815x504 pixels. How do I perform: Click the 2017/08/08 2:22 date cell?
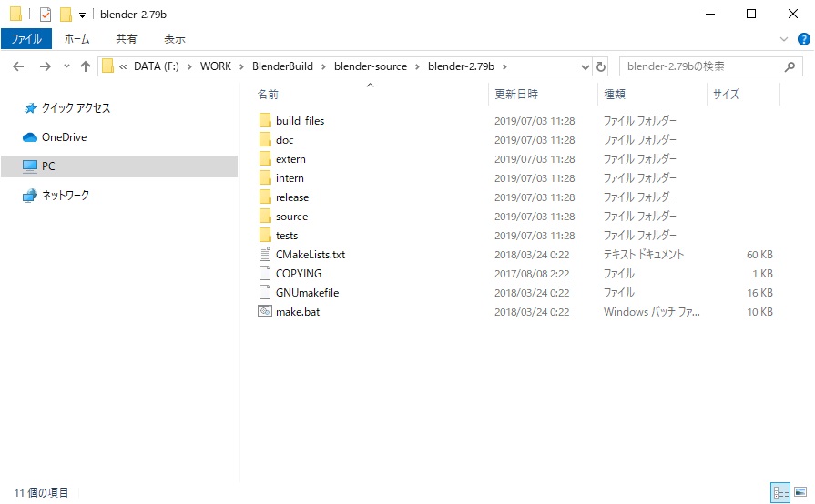pos(532,274)
